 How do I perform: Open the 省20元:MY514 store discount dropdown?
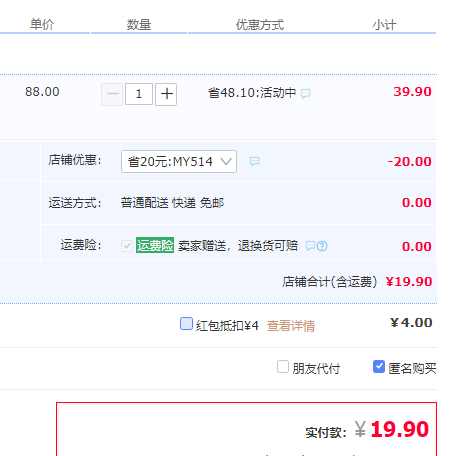coord(179,162)
